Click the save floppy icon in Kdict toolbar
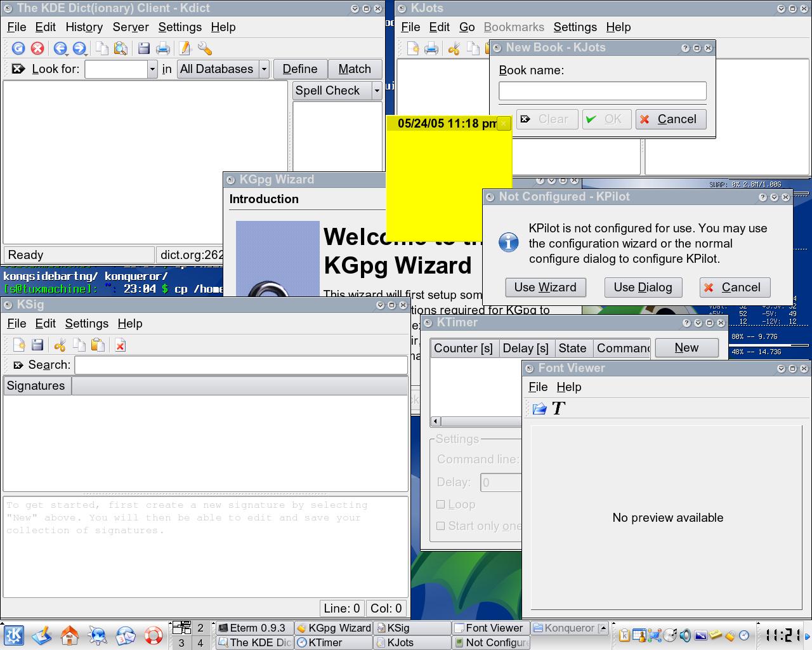 coord(144,48)
